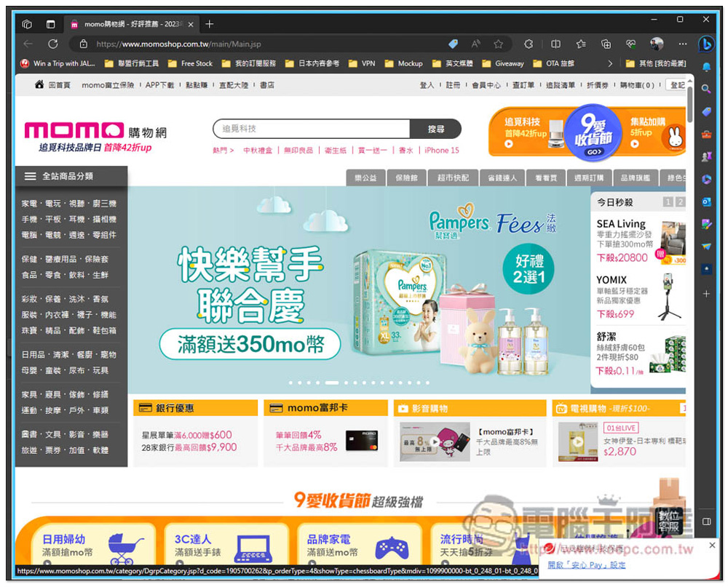
Task: Select the 保險館 tab
Action: tap(407, 177)
